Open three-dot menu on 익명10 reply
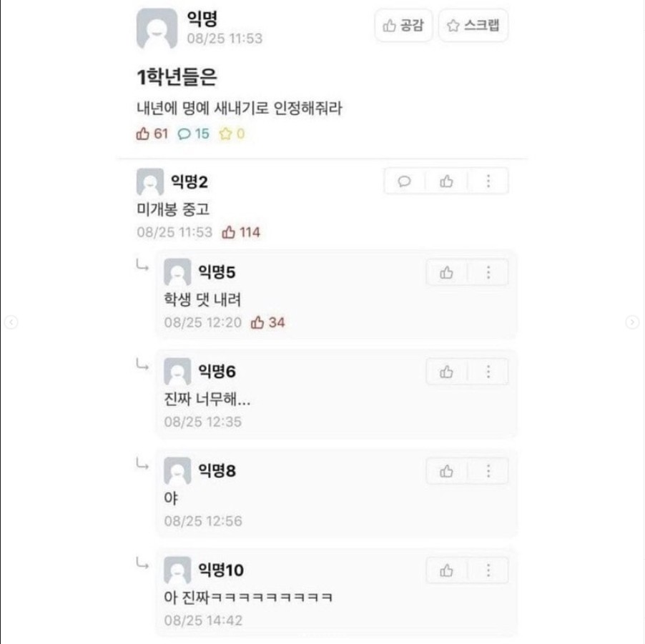 click(488, 570)
